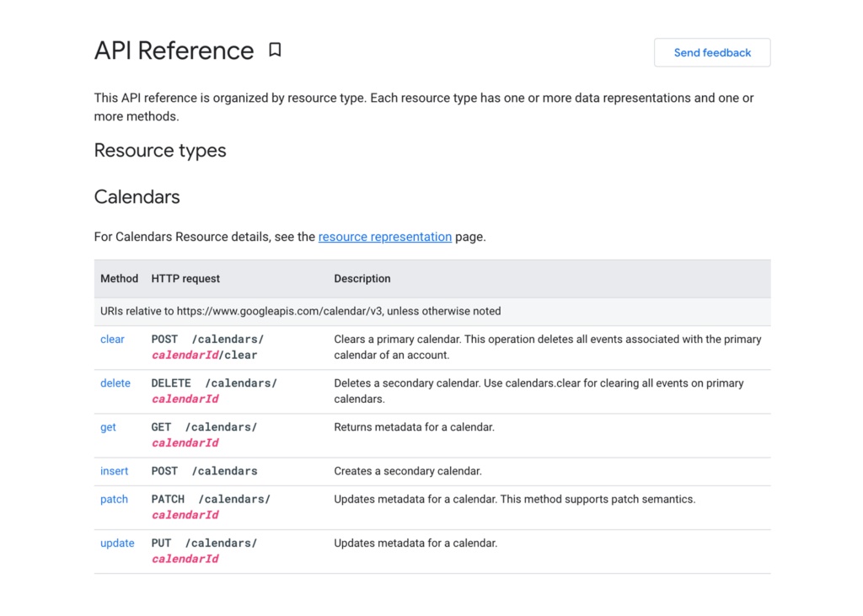Click the bookmark icon beside API Reference
The image size is (863, 616).
(275, 51)
